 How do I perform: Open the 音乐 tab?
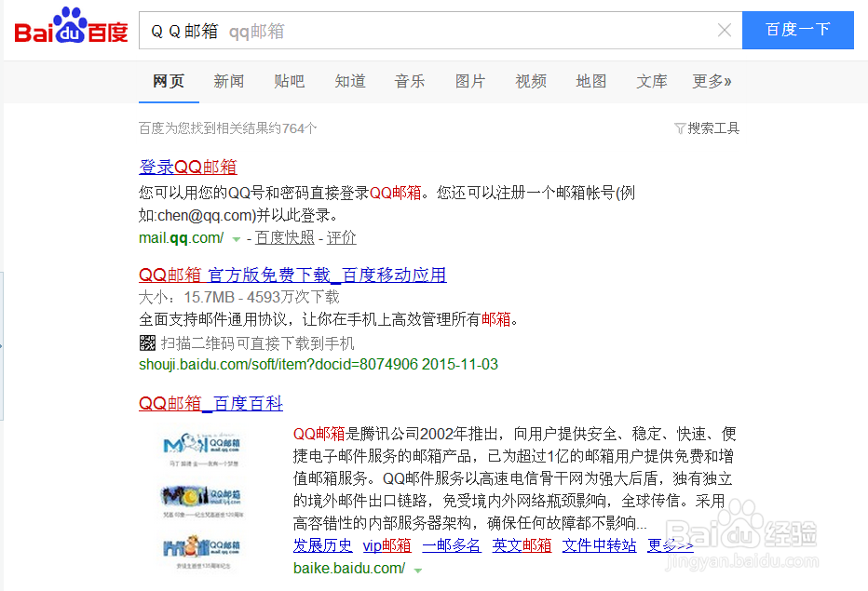point(410,81)
